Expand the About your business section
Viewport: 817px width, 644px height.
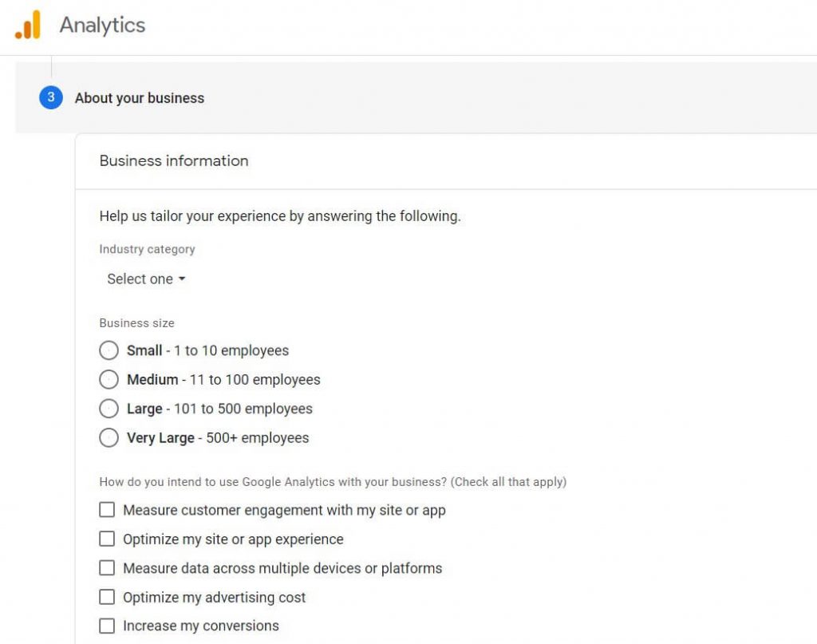[139, 97]
